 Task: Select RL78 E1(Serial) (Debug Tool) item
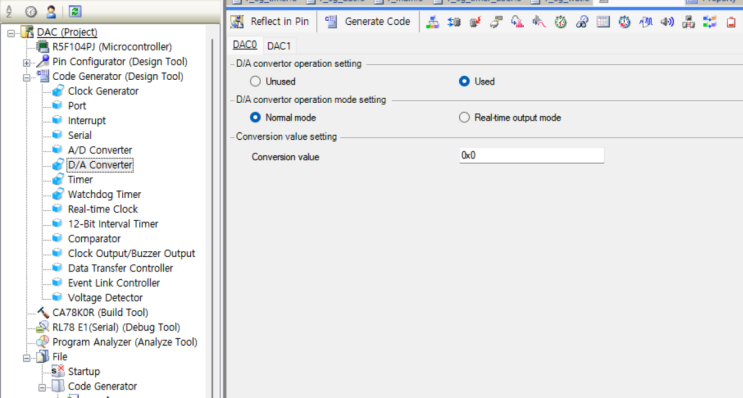click(116, 327)
